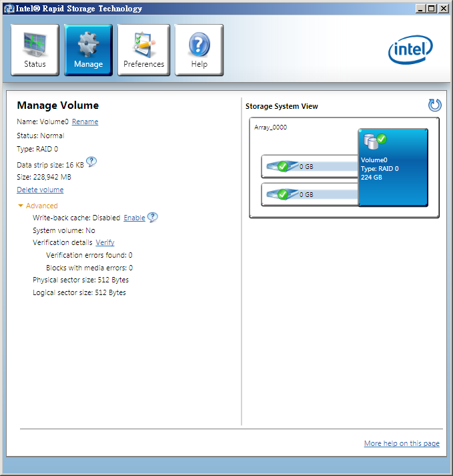Select the Volume0 RAID 0 tile

point(393,168)
